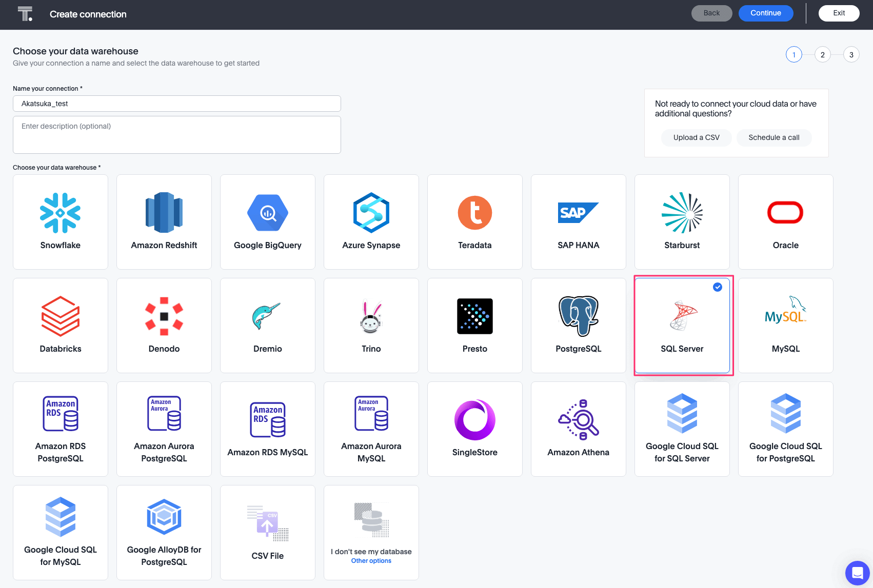This screenshot has width=873, height=588.
Task: Focus the description text area
Action: point(177,135)
